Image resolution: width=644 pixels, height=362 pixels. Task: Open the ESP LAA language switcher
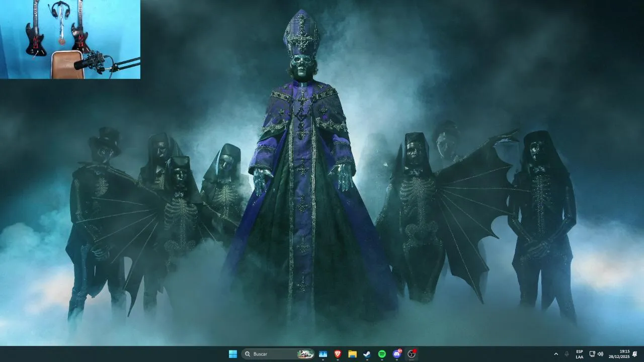pos(580,354)
